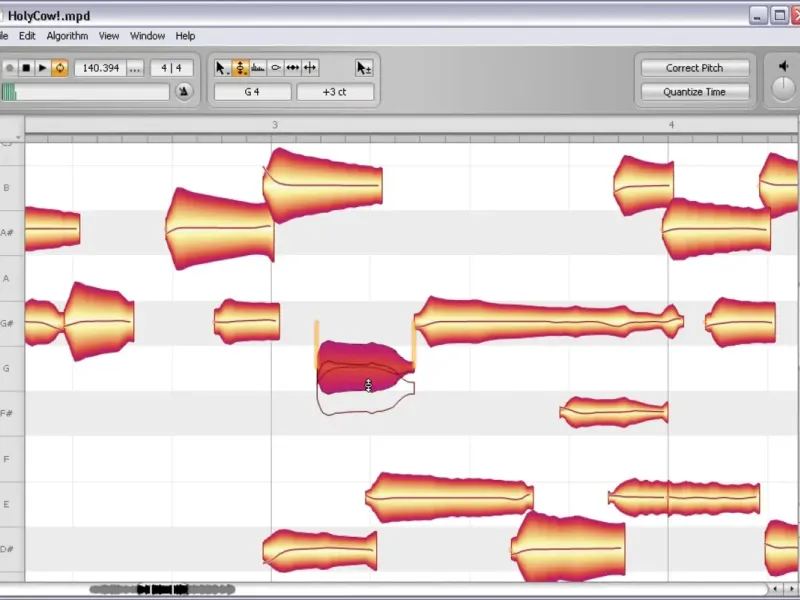Select the Formant tool

click(258, 68)
